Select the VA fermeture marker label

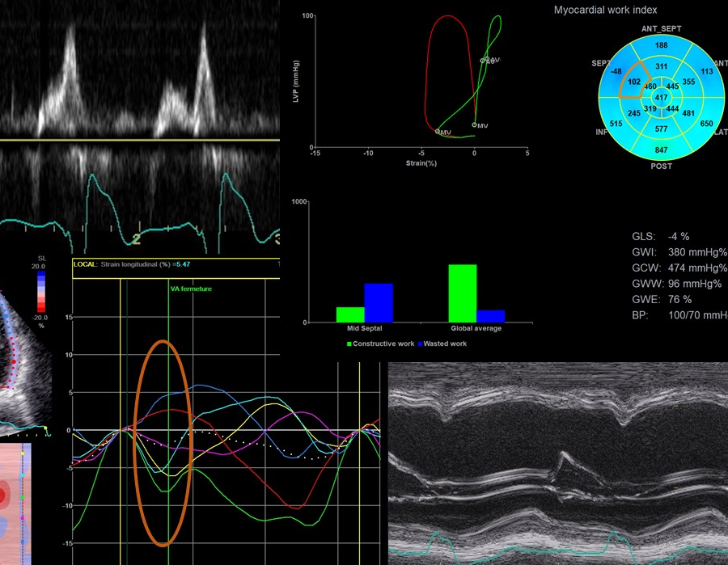click(x=193, y=289)
